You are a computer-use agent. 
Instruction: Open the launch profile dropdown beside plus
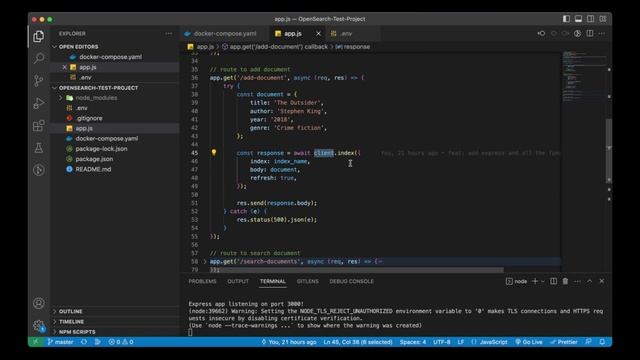coord(543,281)
